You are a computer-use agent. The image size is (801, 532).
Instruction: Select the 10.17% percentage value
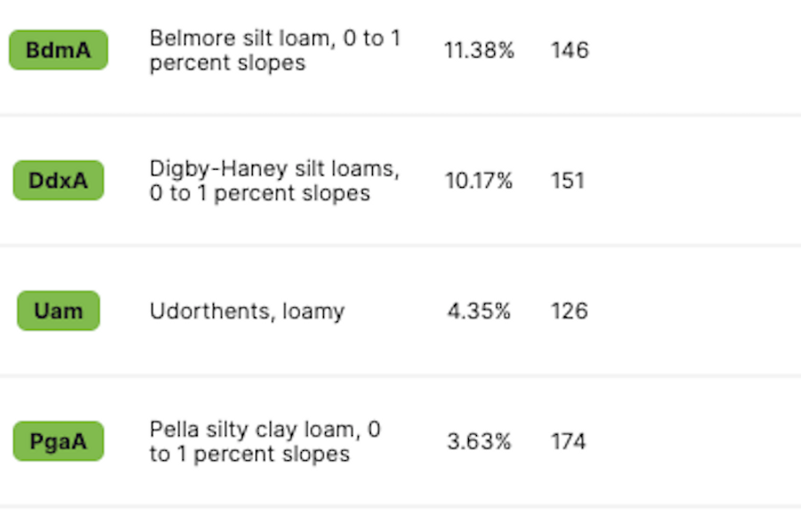tap(479, 181)
